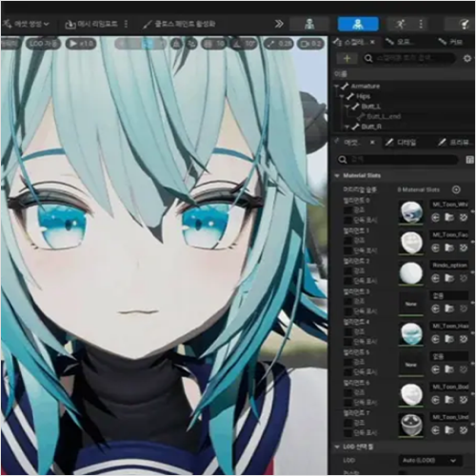The height and width of the screenshot is (476, 476).
Task: Toggle the Highlight checkbox for Element 4
Action: (348, 331)
